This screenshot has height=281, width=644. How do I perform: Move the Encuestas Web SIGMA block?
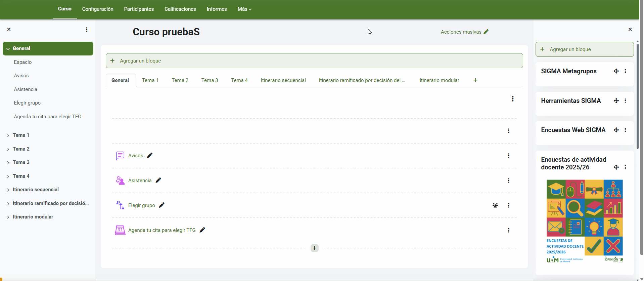pyautogui.click(x=616, y=130)
